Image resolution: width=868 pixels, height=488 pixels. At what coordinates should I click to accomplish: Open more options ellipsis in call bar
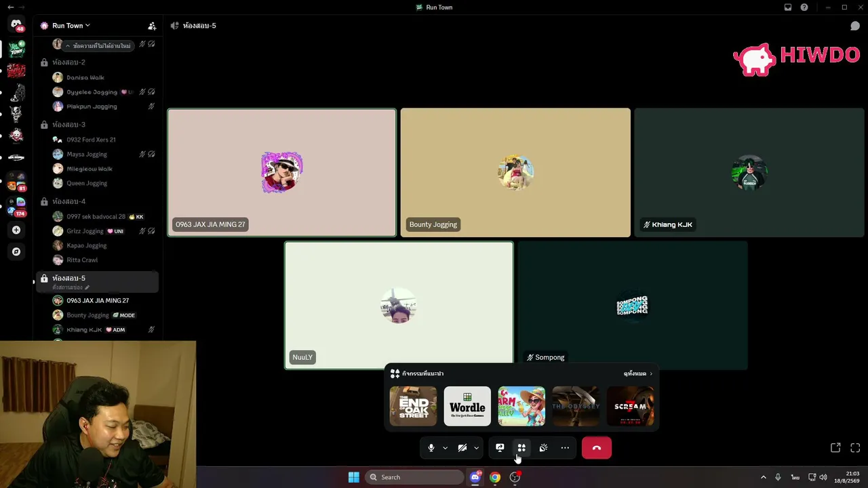click(565, 448)
